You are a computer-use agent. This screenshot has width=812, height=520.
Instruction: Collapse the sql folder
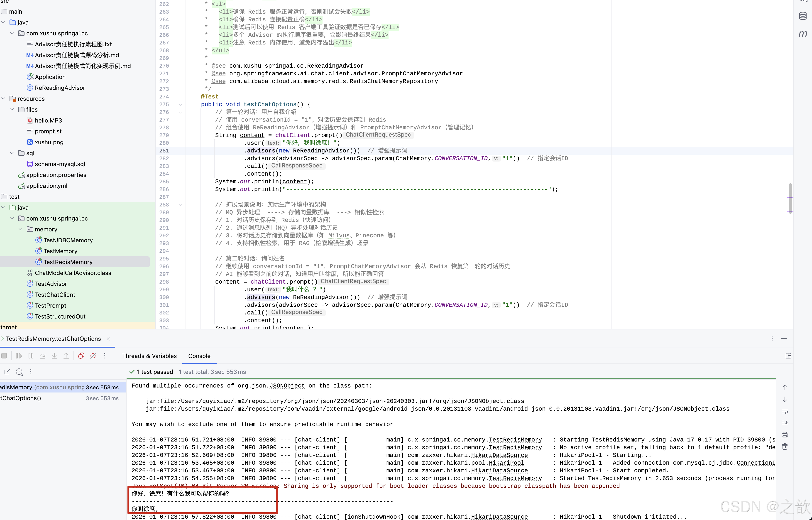pyautogui.click(x=12, y=153)
